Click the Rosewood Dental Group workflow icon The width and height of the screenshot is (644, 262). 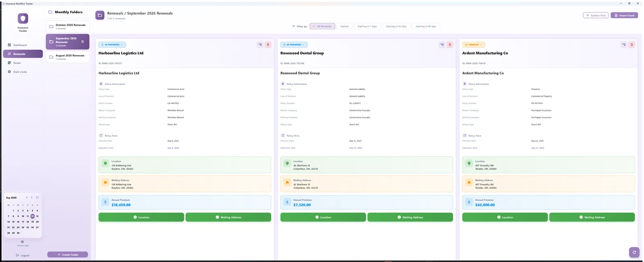pyautogui.click(x=442, y=45)
